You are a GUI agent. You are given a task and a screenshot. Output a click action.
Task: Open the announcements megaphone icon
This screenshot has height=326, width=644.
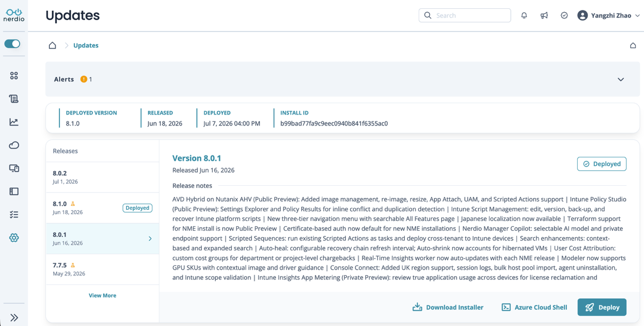click(x=544, y=16)
